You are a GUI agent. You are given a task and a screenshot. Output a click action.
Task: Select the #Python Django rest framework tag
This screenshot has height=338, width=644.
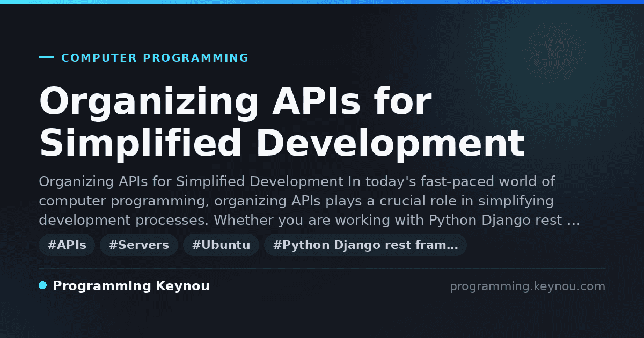pos(365,245)
